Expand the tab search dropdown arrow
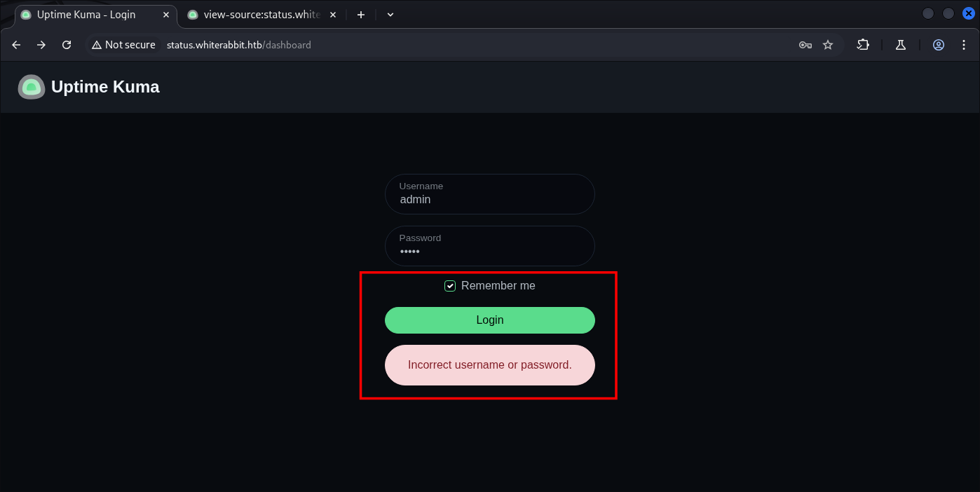Viewport: 980px width, 492px height. [x=390, y=15]
